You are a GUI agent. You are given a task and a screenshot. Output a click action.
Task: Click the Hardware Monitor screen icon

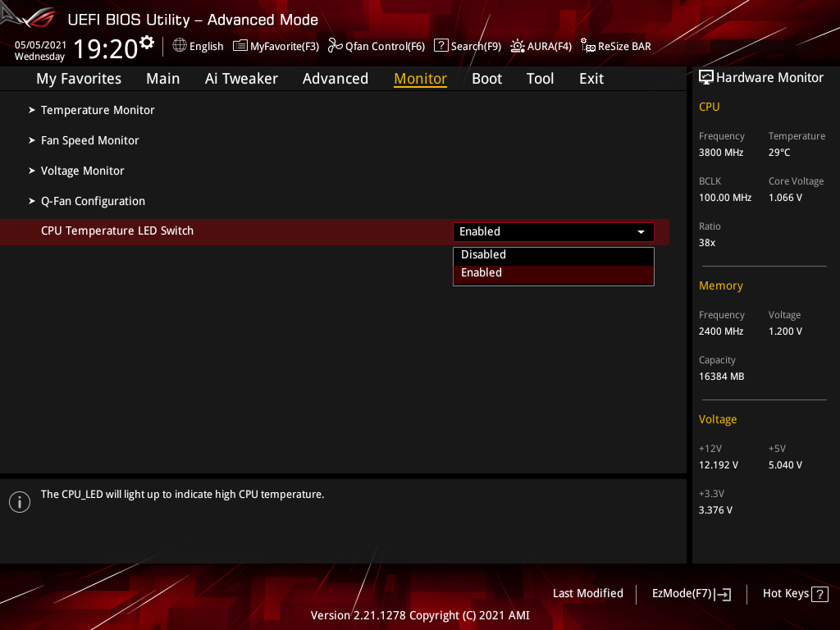tap(706, 78)
